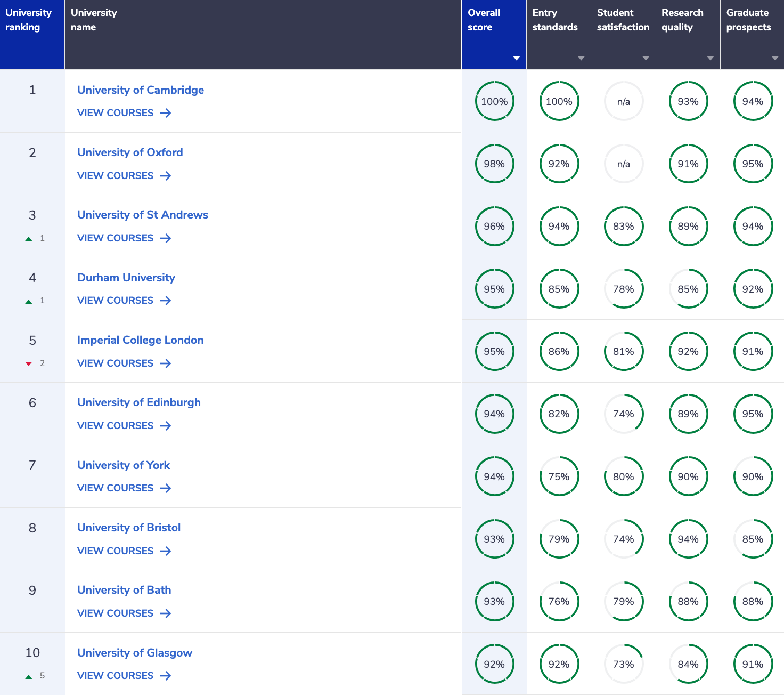784x695 pixels.
Task: Click the University name column header
Action: 263,35
